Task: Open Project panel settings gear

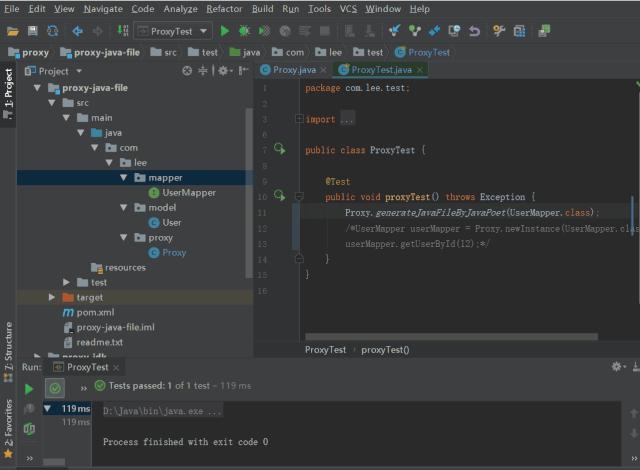Action: [222, 71]
